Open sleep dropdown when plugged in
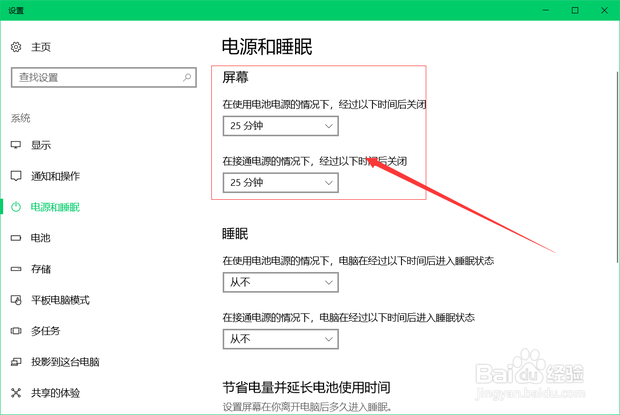The image size is (620, 415). click(281, 339)
